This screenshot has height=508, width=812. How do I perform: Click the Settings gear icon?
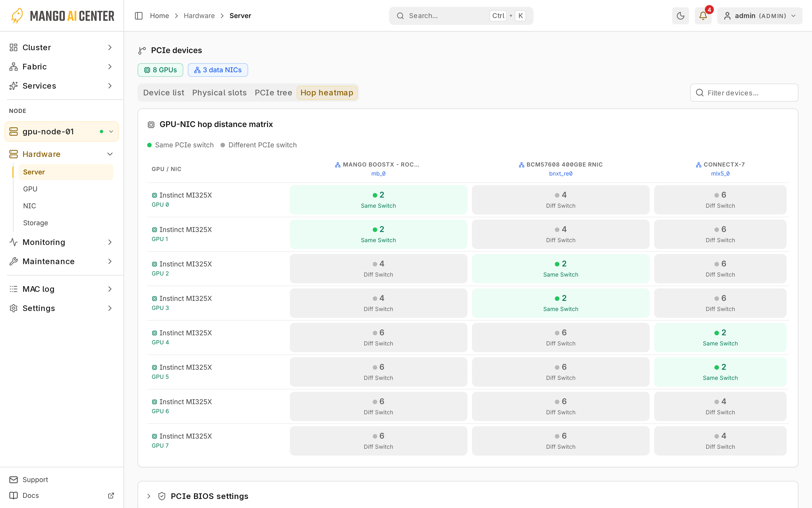[x=13, y=308]
